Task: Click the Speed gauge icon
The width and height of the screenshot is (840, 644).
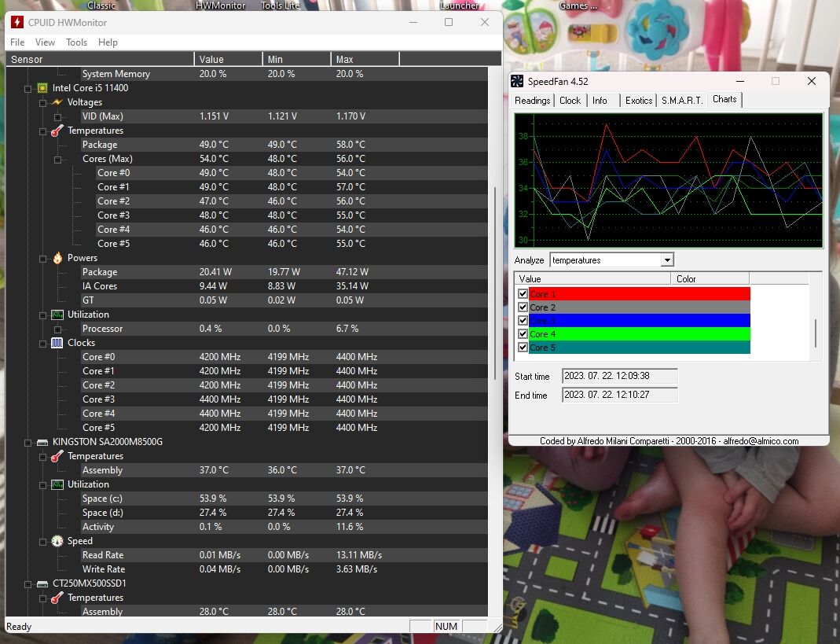Action: click(57, 541)
